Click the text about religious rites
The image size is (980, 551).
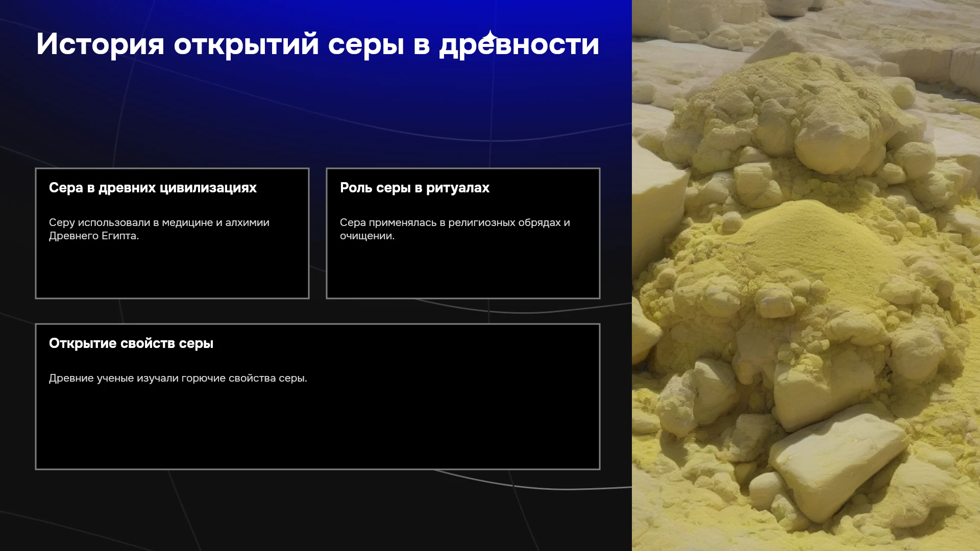[455, 229]
